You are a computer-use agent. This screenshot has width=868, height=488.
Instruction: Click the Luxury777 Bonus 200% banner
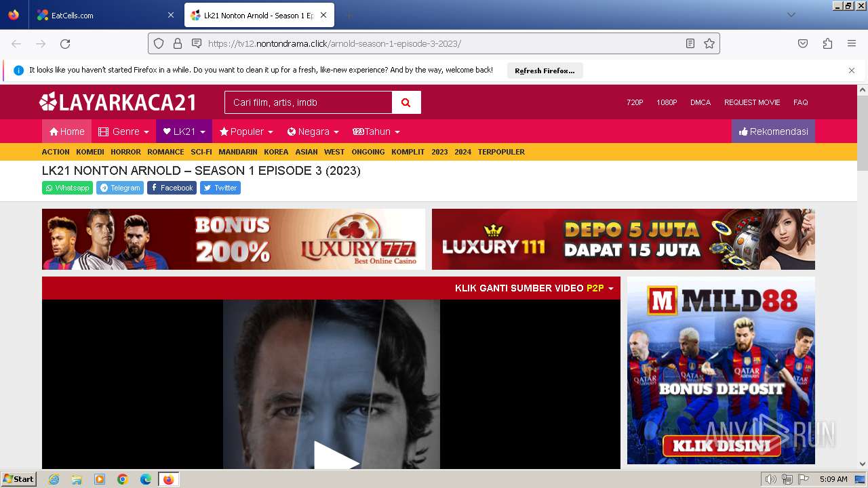coord(234,239)
